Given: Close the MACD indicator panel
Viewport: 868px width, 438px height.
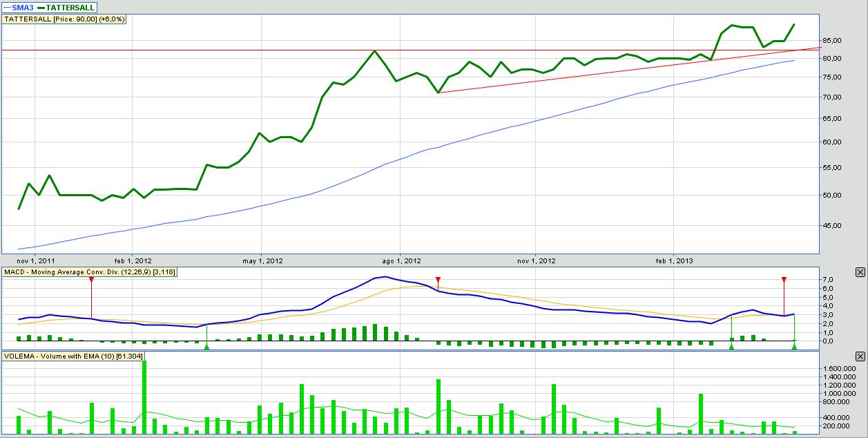Looking at the screenshot, I should tap(860, 272).
